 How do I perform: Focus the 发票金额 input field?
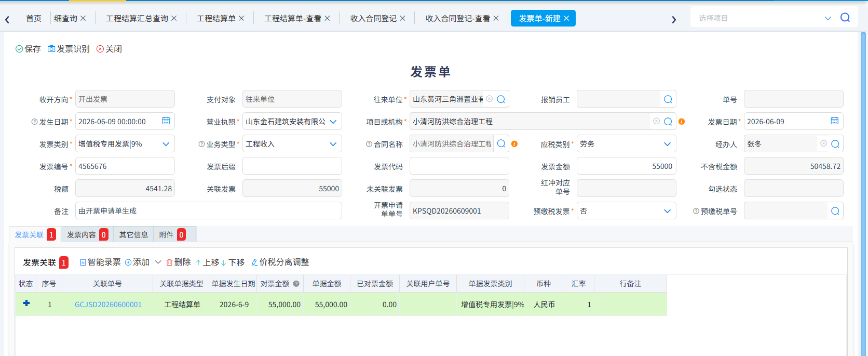(627, 166)
